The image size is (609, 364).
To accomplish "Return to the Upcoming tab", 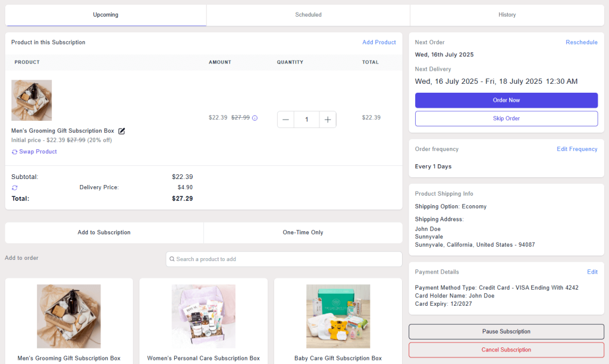I will [105, 14].
